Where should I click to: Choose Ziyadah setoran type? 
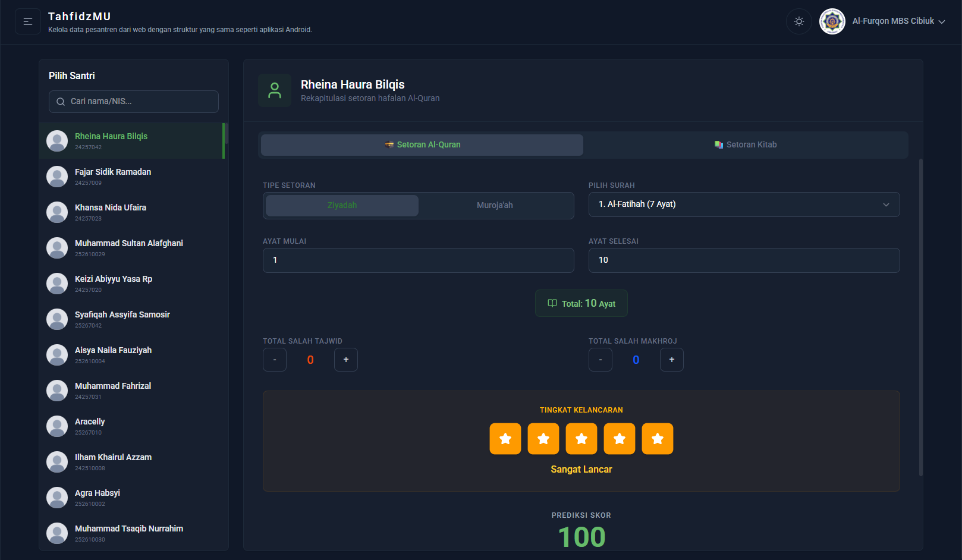point(342,206)
